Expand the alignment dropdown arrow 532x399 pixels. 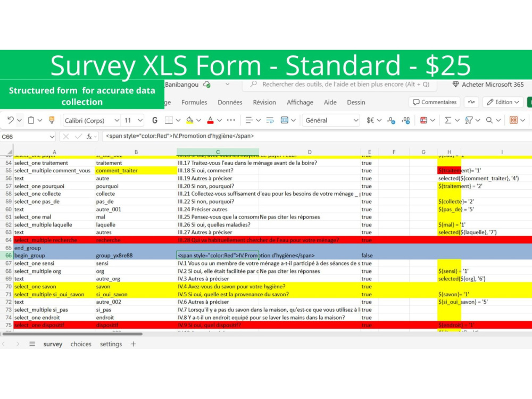(x=258, y=120)
